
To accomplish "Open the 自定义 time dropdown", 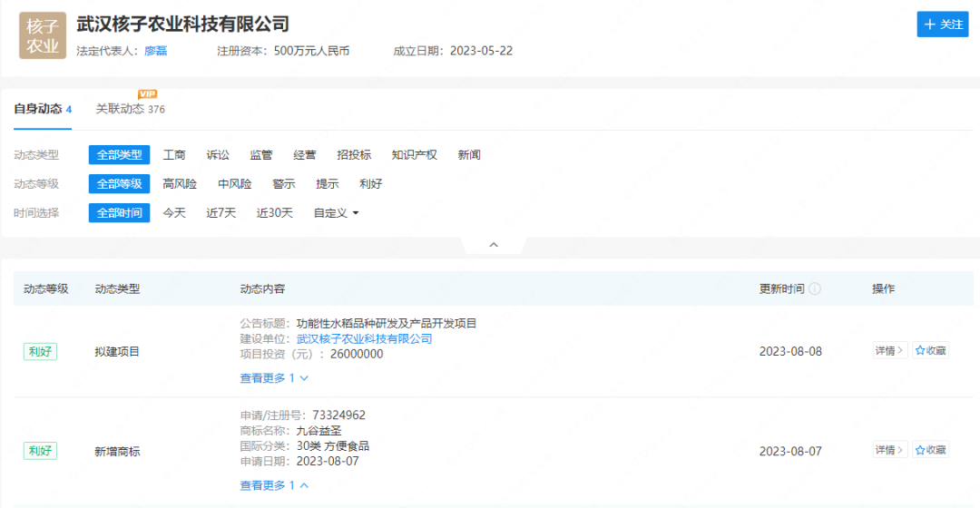I will point(336,213).
